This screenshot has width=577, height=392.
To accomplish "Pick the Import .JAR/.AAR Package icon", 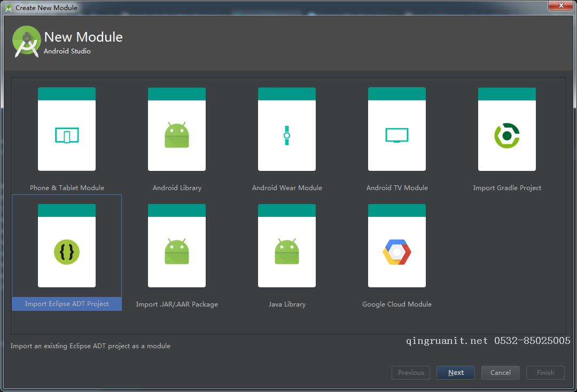I will [x=177, y=252].
